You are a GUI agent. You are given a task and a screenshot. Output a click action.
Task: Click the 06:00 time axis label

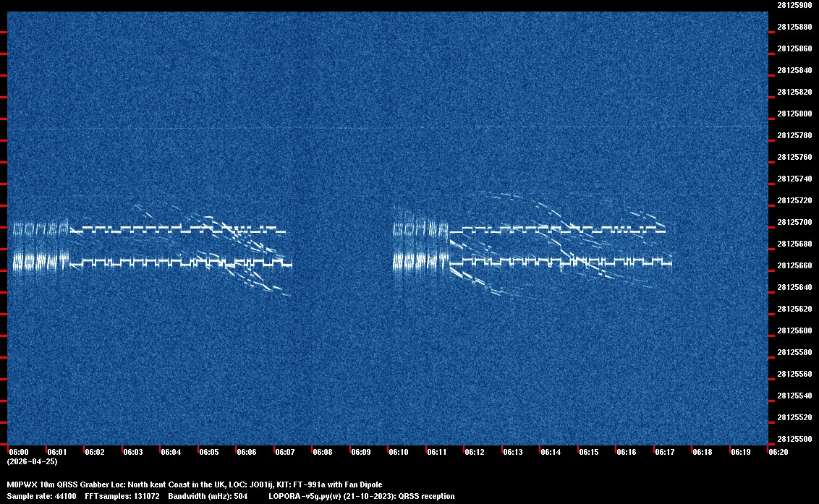click(18, 452)
